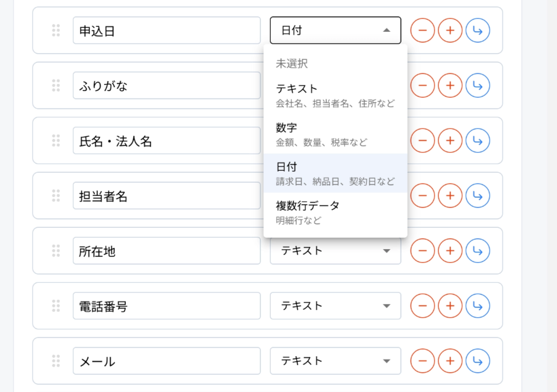Click the ふりがな name input field
Screen dimensions: 557x392
coord(166,86)
